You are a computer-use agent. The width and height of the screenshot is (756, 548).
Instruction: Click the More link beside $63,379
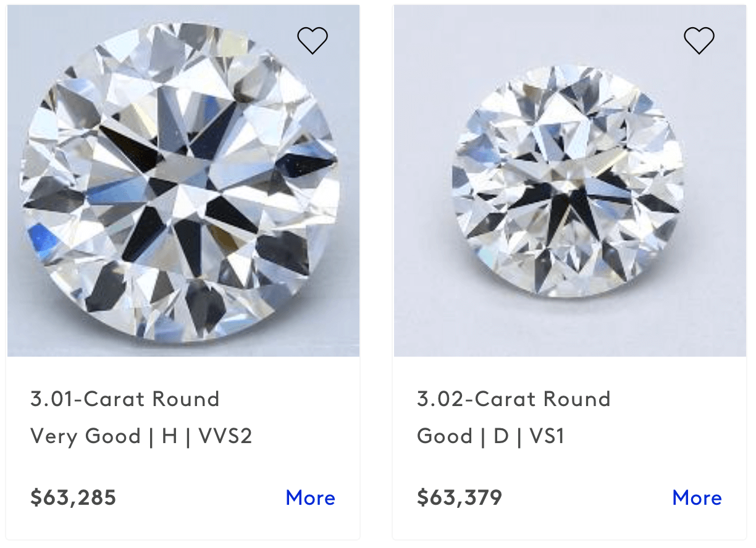pos(697,497)
